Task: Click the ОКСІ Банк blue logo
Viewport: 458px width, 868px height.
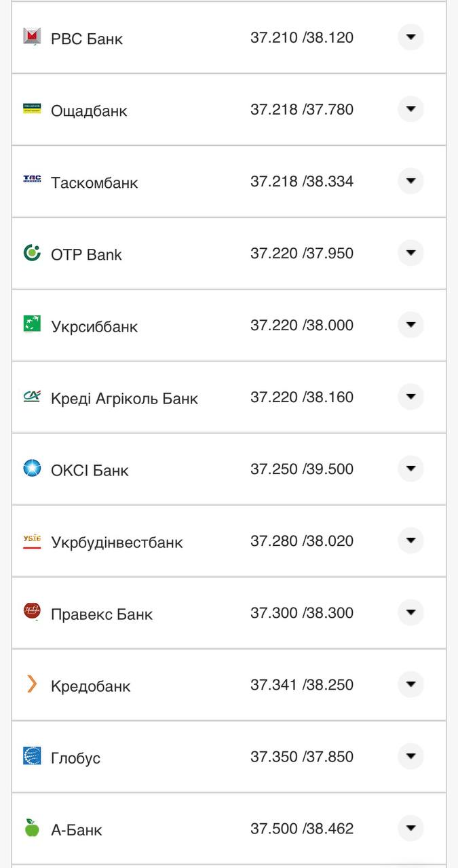Action: [x=32, y=468]
